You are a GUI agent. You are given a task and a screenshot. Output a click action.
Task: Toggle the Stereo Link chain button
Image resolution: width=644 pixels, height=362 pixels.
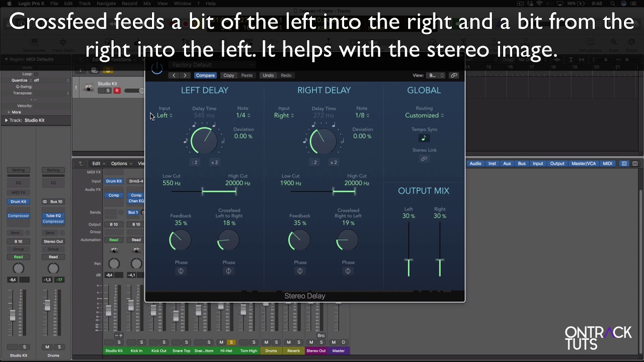point(424,159)
